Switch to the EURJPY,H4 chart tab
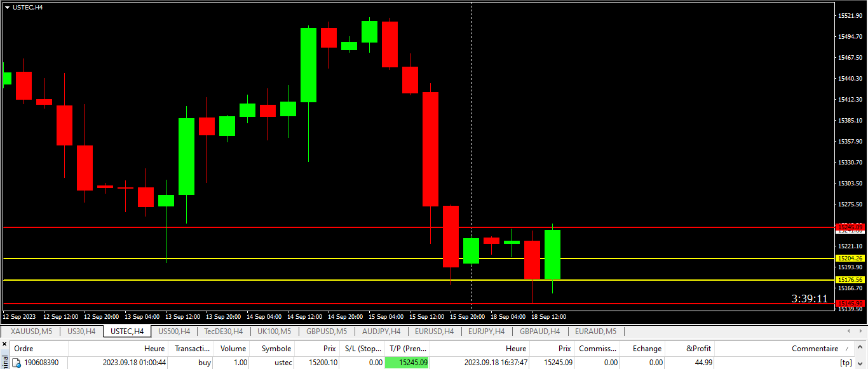Screen dimensions: 868x369 point(486,331)
